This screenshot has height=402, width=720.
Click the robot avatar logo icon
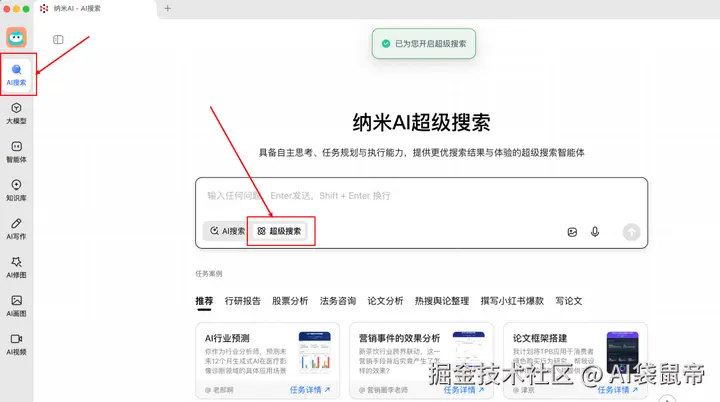(x=16, y=37)
